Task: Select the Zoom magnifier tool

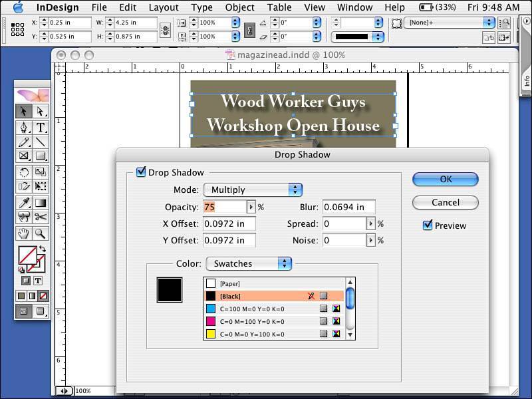Action: pos(41,233)
